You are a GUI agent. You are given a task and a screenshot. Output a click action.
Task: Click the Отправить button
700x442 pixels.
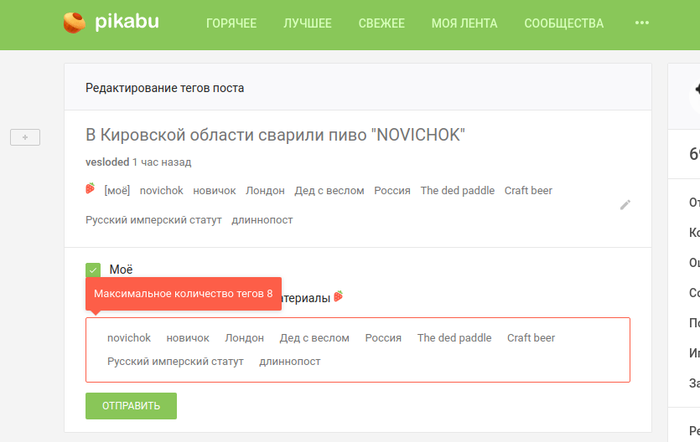coord(131,406)
